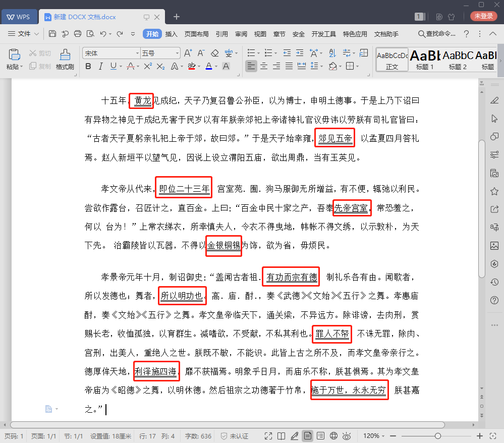This screenshot has height=443, width=504.
Task: Toggle eye protection mode in status bar
Action: click(x=347, y=435)
